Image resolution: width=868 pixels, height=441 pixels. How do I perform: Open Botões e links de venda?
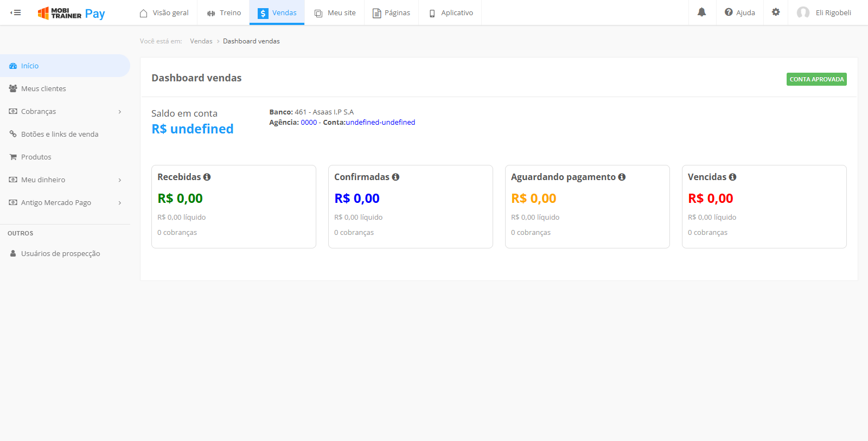pyautogui.click(x=65, y=134)
